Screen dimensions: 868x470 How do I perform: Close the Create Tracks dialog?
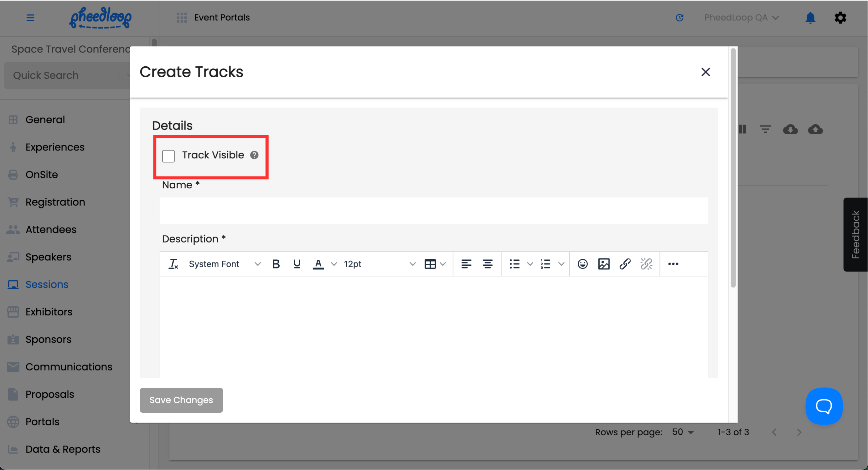pyautogui.click(x=705, y=72)
